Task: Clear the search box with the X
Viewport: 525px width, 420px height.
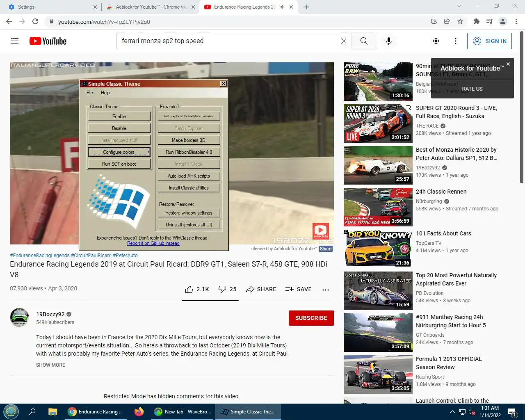Action: pos(344,41)
